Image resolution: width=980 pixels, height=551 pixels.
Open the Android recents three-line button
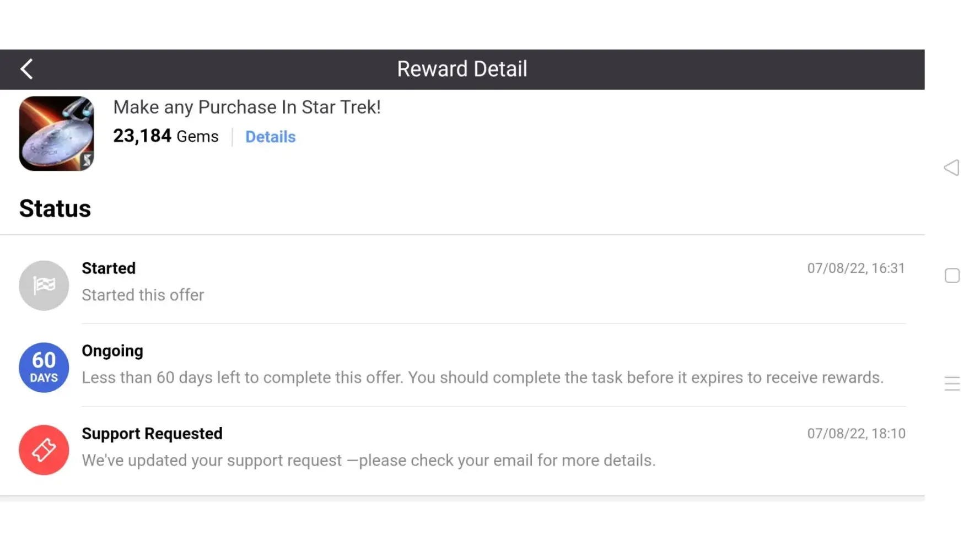coord(952,383)
